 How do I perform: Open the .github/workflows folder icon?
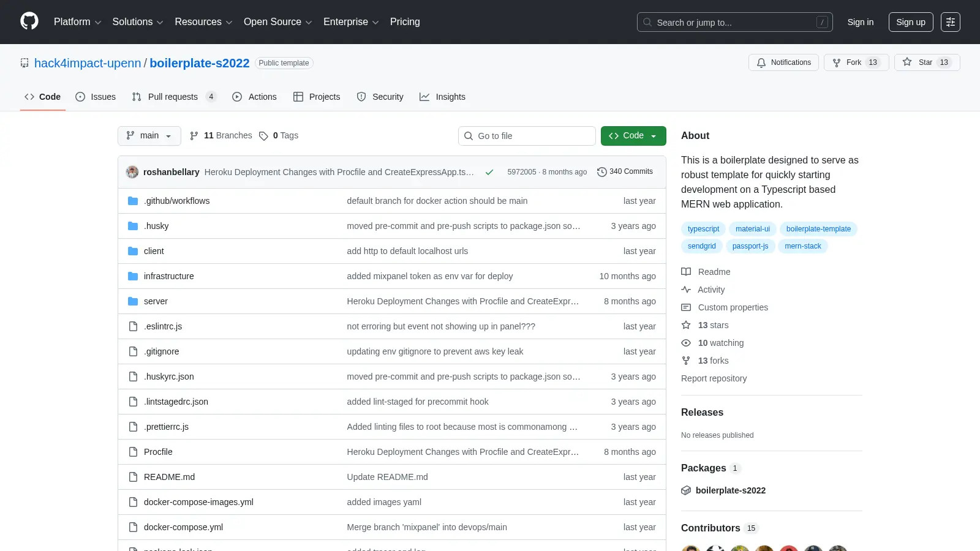coord(133,201)
